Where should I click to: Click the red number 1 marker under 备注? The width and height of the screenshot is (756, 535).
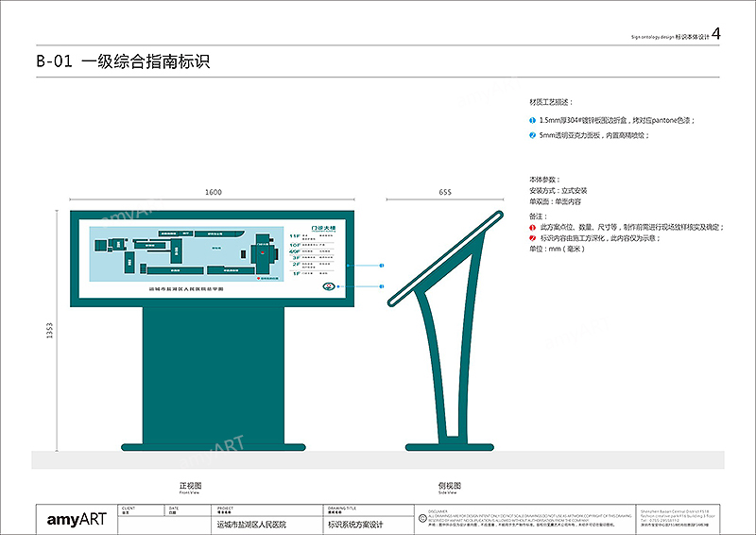tap(532, 227)
